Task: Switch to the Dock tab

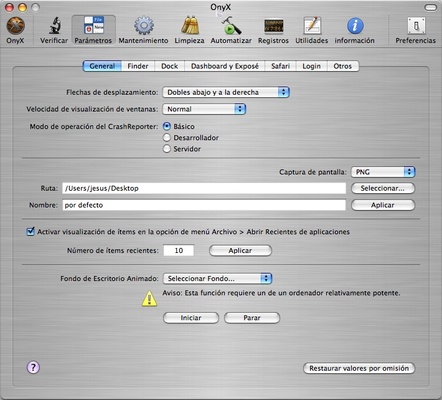Action: click(x=169, y=66)
